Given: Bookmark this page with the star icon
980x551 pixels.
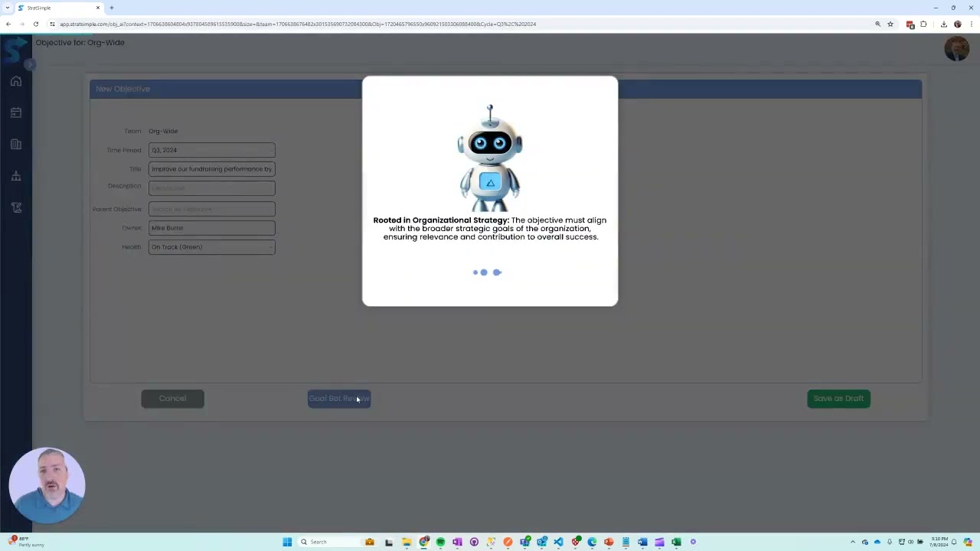Looking at the screenshot, I should [890, 24].
